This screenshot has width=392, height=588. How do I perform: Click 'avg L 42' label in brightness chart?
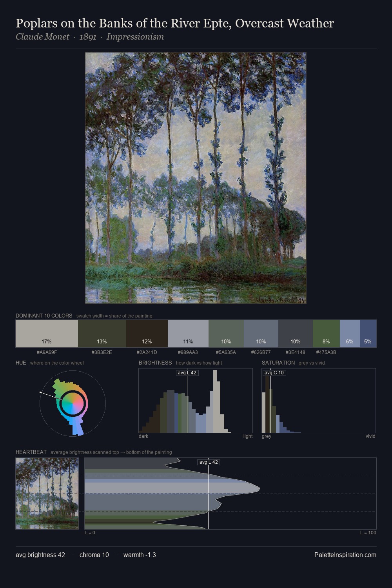187,373
